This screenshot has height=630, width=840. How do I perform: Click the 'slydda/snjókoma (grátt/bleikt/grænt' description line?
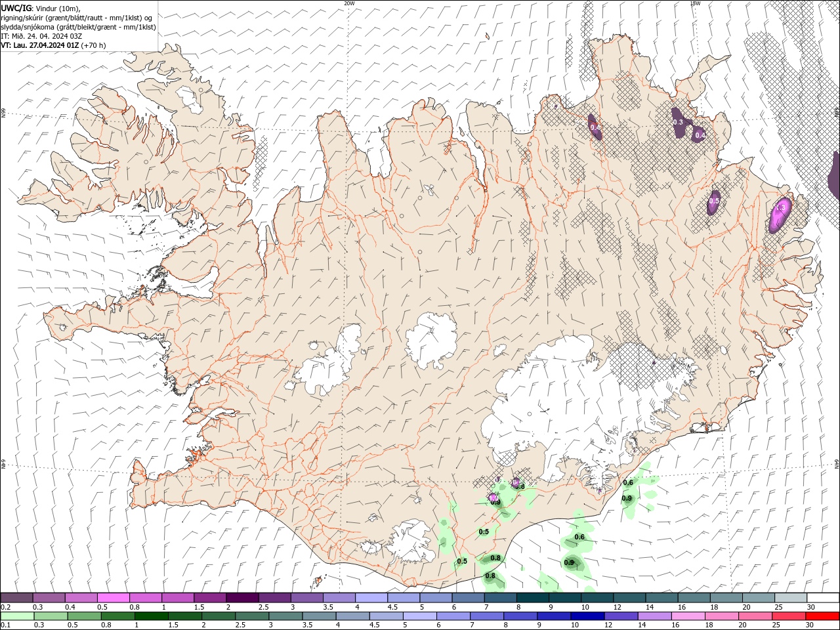point(78,27)
